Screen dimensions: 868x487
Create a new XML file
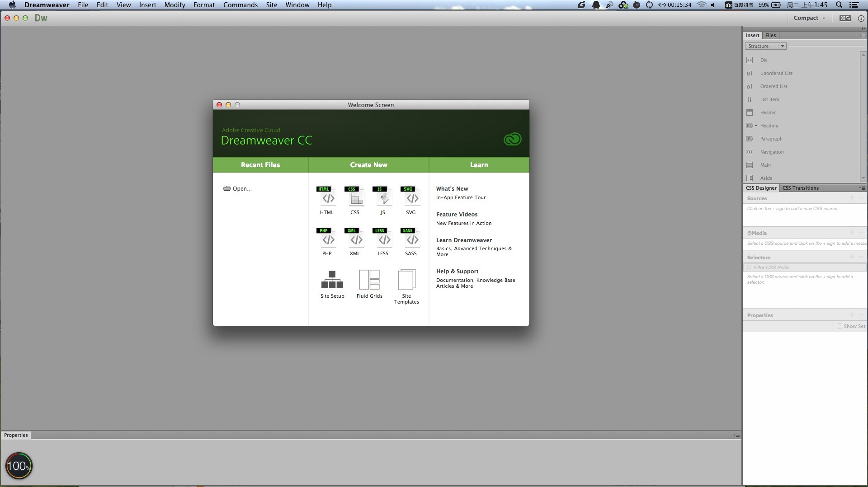click(x=355, y=242)
